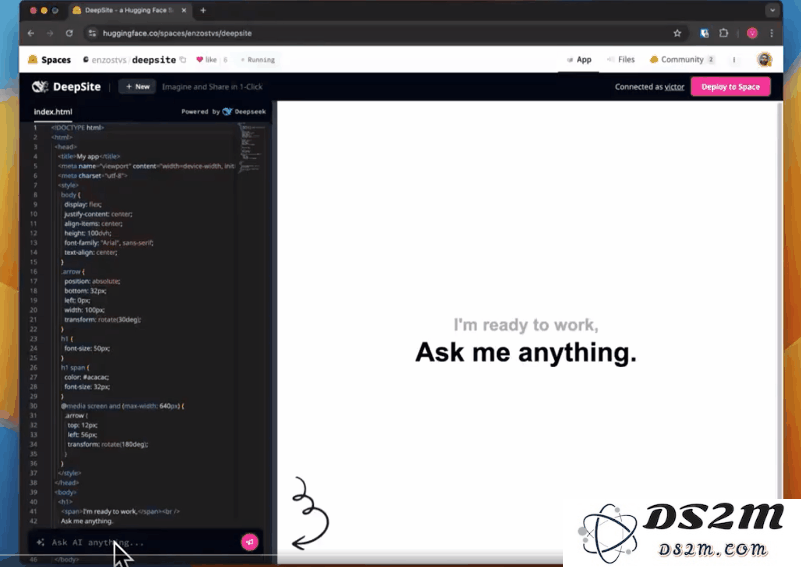This screenshot has width=801, height=567.
Task: Like the deepsite space
Action: [x=207, y=60]
